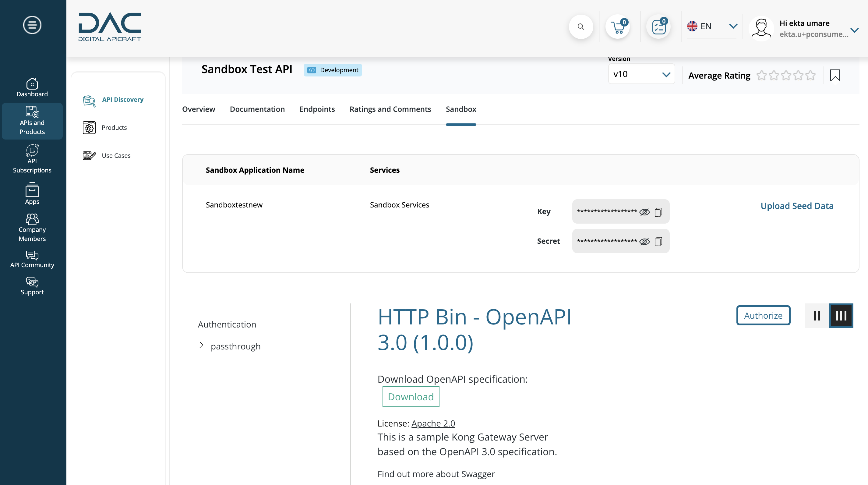Viewport: 868px width, 485px height.
Task: Click the Secret masked input field
Action: [x=621, y=241]
